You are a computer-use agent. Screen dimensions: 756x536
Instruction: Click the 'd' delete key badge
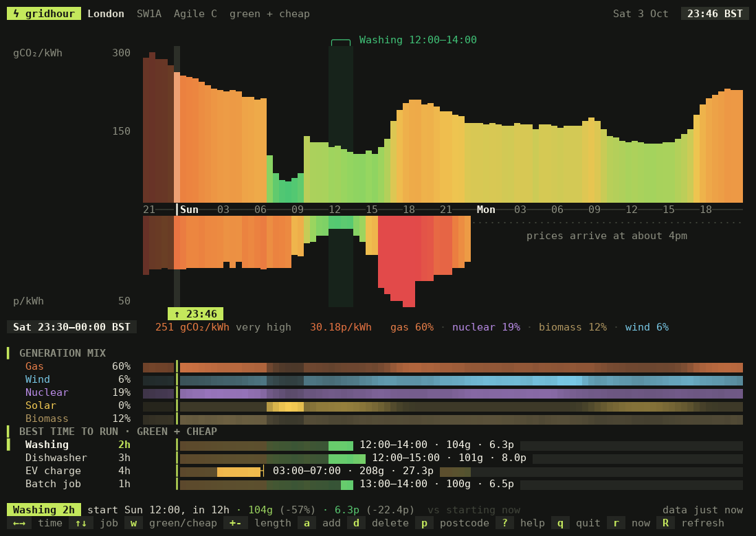tap(356, 523)
